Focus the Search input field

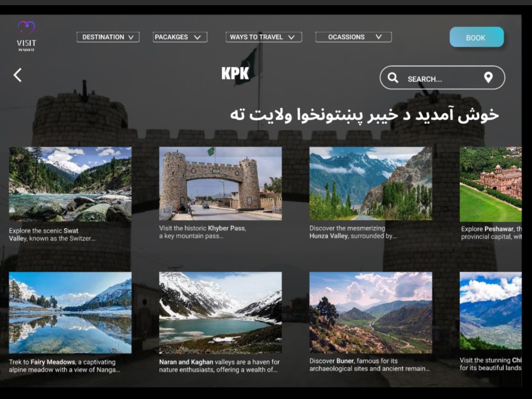point(442,78)
